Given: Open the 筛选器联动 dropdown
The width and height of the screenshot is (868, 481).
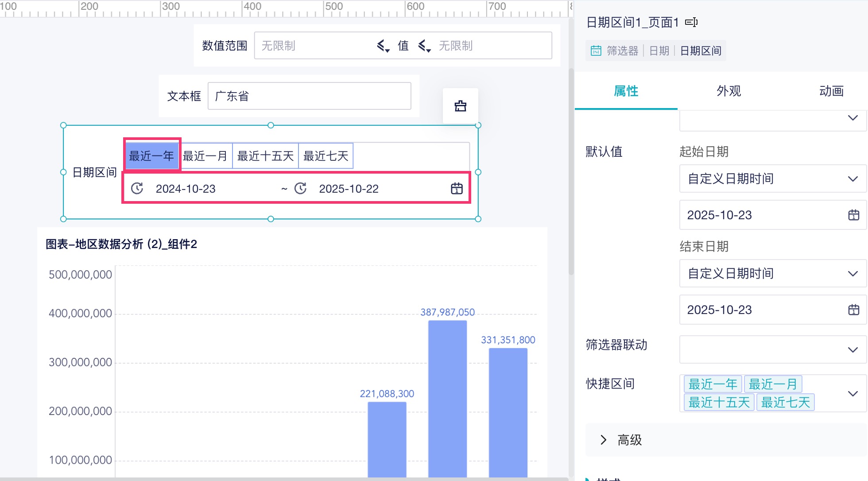Looking at the screenshot, I should 772,350.
